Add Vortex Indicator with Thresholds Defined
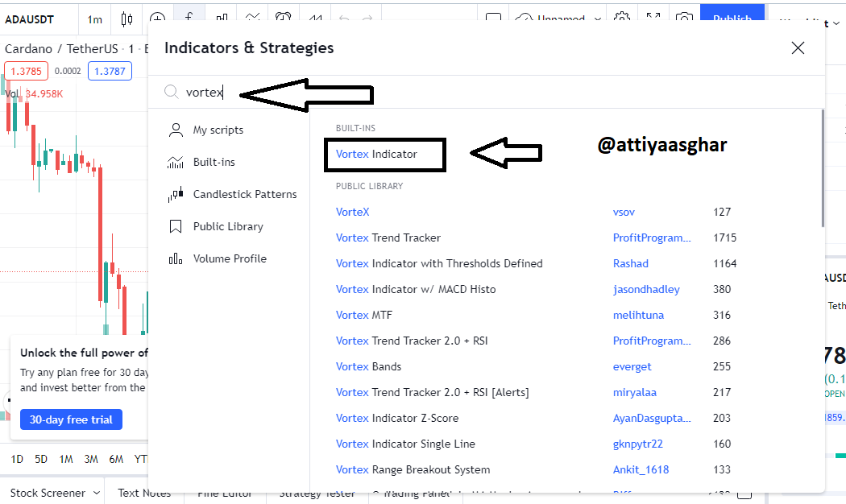The height and width of the screenshot is (504, 846). [x=439, y=263]
